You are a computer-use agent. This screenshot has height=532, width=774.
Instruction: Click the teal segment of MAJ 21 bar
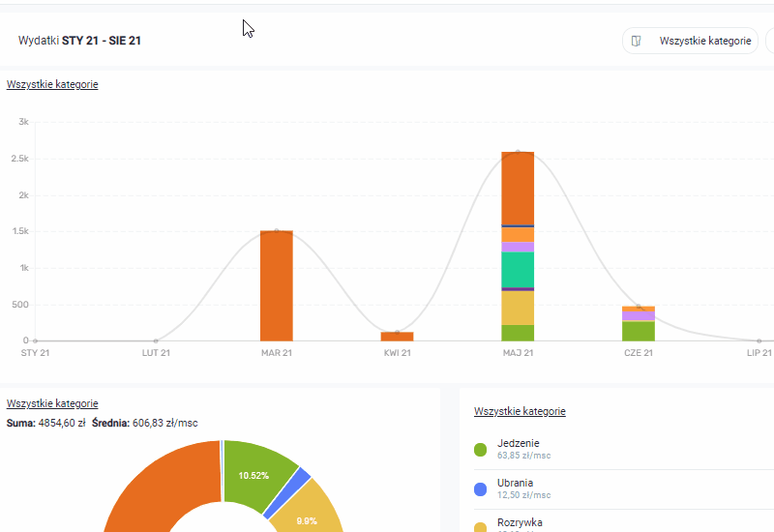518,270
